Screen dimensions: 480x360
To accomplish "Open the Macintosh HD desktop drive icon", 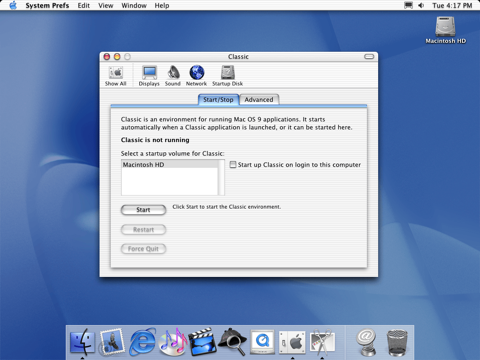I will (x=445, y=30).
